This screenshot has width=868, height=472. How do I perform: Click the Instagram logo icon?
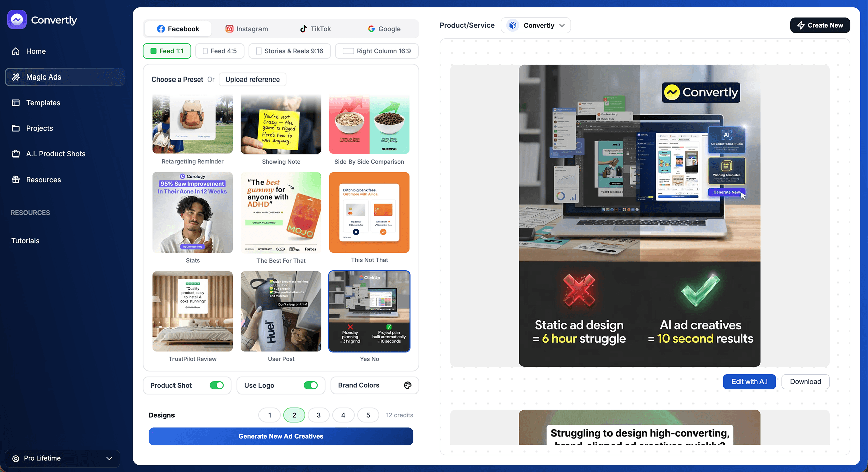(229, 29)
